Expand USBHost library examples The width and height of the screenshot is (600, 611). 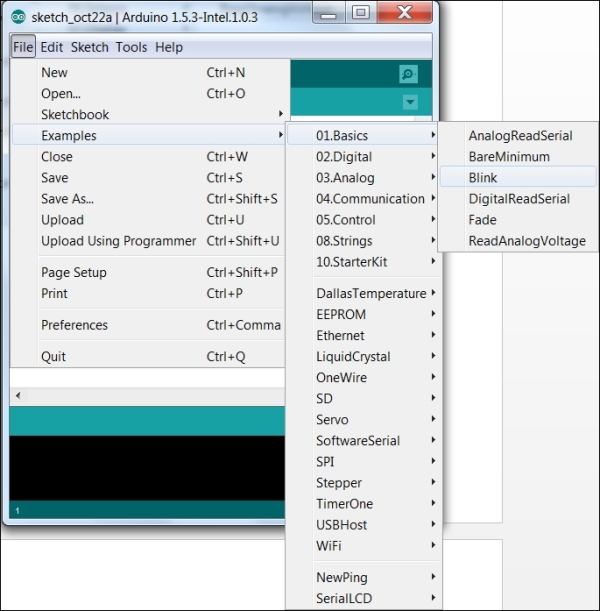click(363, 525)
